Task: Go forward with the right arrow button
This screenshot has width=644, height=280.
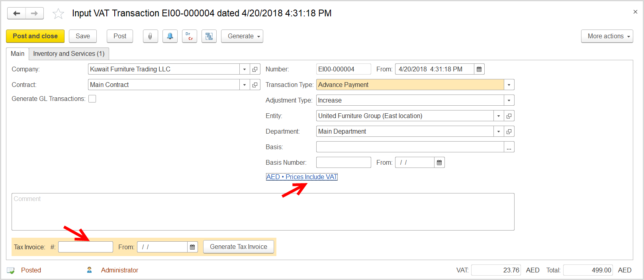Action: click(x=35, y=13)
